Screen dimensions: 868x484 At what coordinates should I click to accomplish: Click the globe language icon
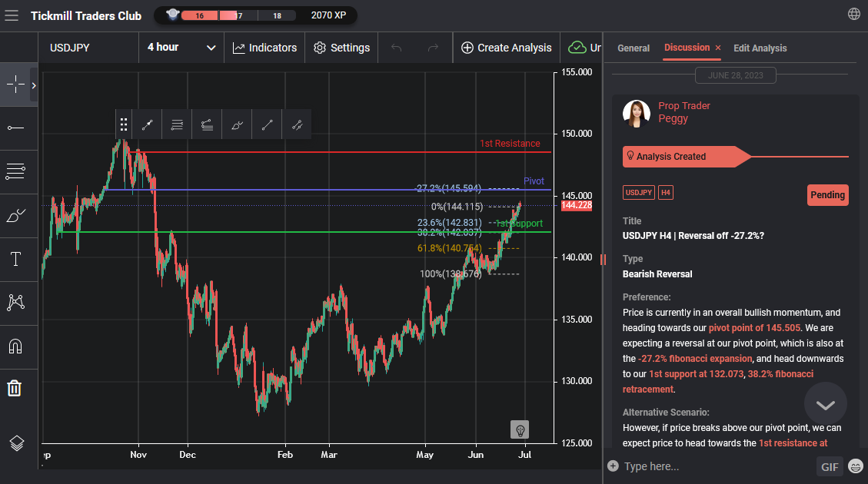click(x=854, y=14)
